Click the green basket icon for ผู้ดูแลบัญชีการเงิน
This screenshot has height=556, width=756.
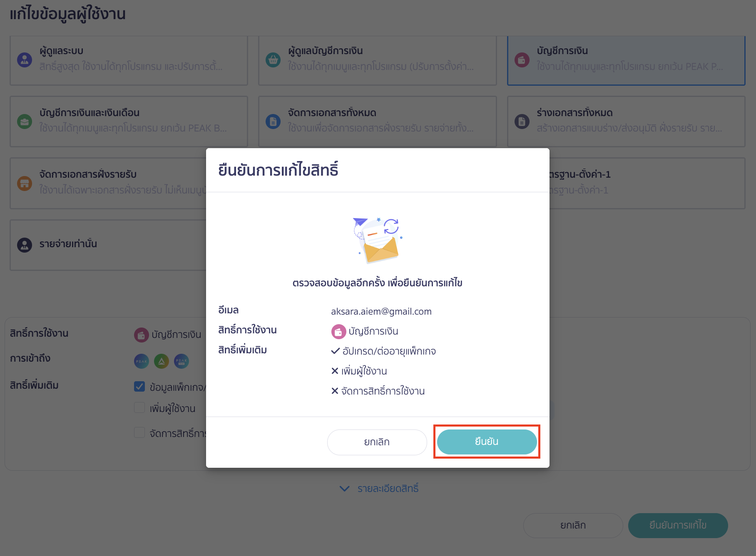coord(273,60)
